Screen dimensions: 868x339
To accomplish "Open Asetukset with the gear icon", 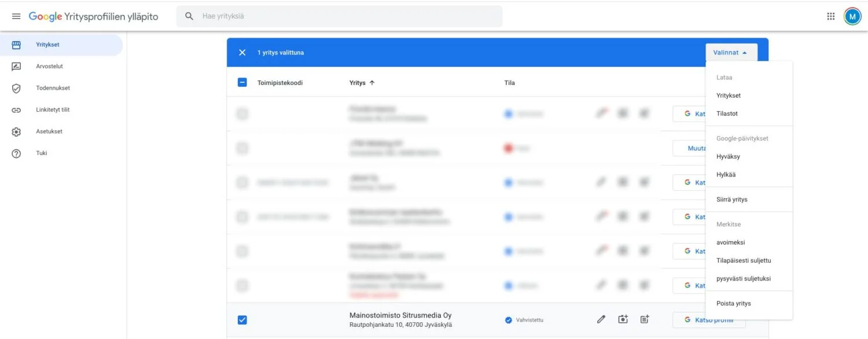I will [16, 131].
